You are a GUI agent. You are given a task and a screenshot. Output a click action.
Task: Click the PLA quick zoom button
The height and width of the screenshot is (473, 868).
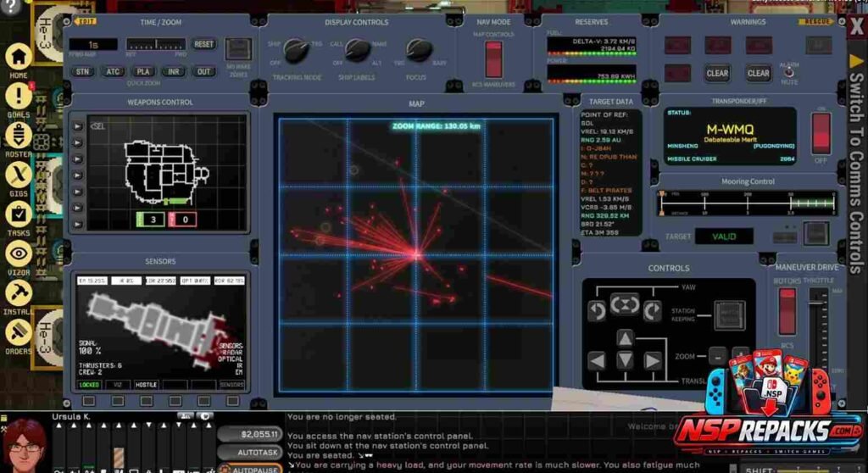[x=143, y=71]
